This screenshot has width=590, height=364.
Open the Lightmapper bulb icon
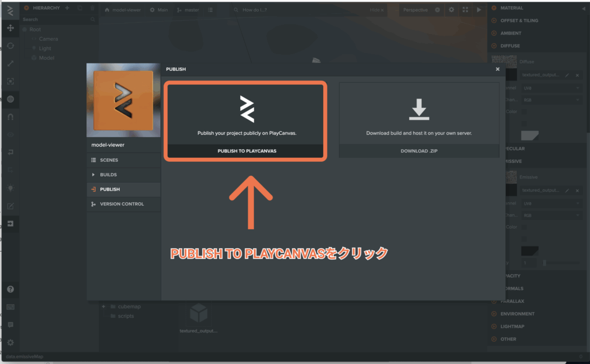click(10, 188)
